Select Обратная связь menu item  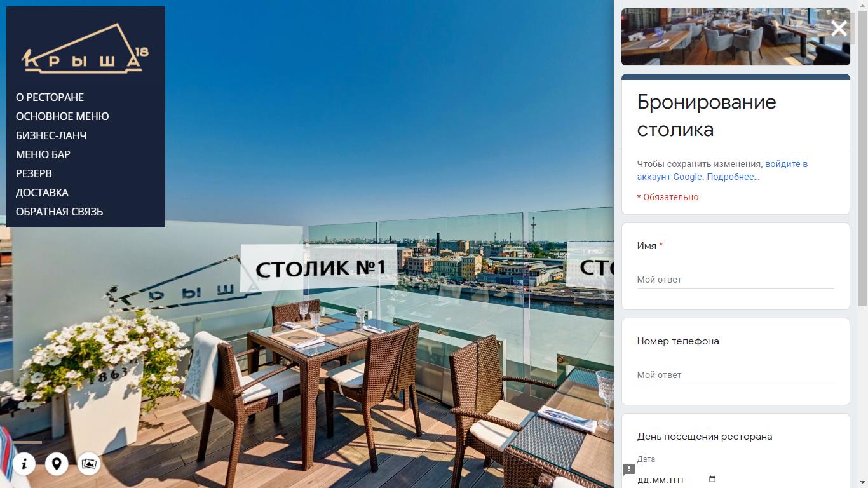tap(59, 212)
